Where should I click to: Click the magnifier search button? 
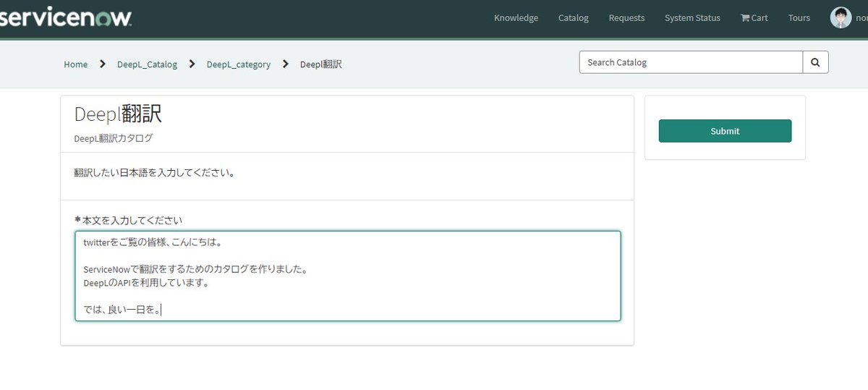click(815, 62)
